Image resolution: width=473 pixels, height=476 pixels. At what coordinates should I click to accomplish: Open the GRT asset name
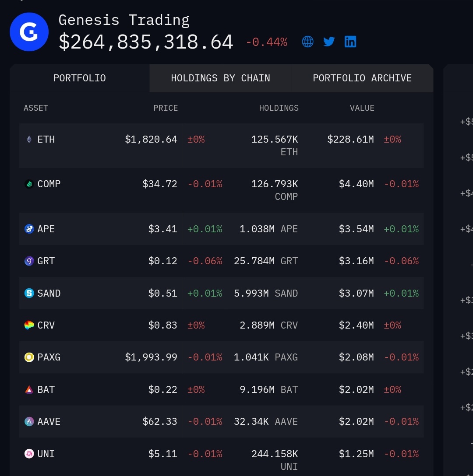point(46,261)
